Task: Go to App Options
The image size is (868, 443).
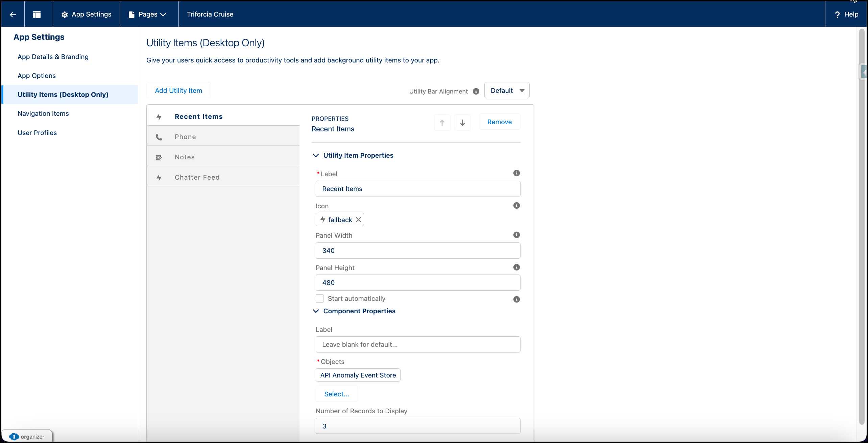Action: coord(37,76)
